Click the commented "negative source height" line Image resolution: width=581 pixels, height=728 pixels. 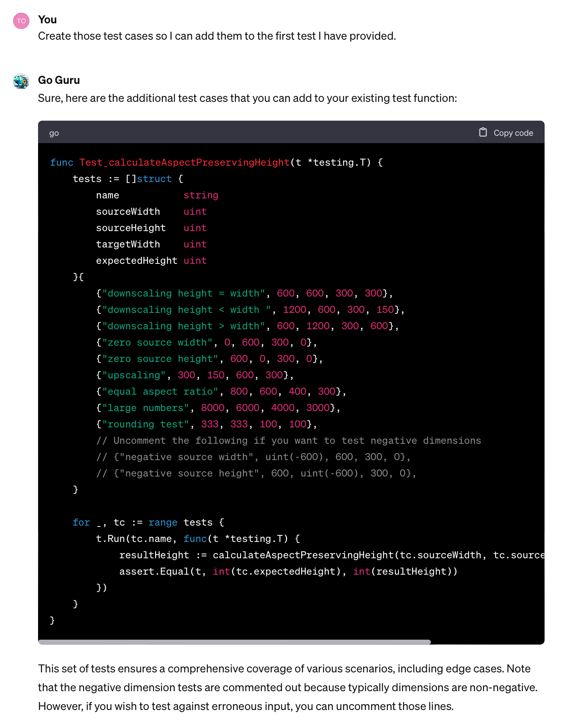tap(257, 473)
